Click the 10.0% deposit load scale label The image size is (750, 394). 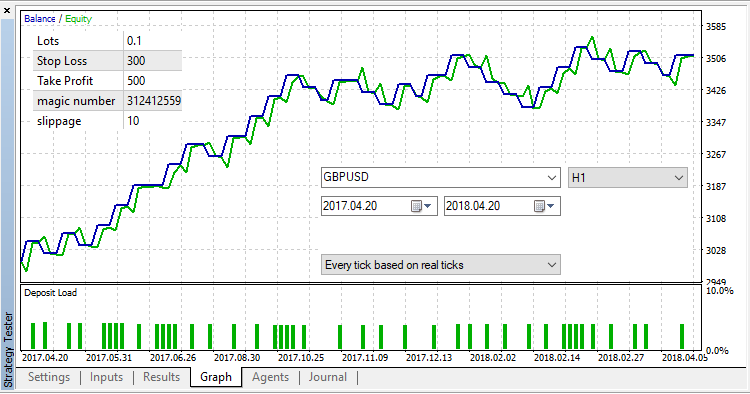click(719, 291)
